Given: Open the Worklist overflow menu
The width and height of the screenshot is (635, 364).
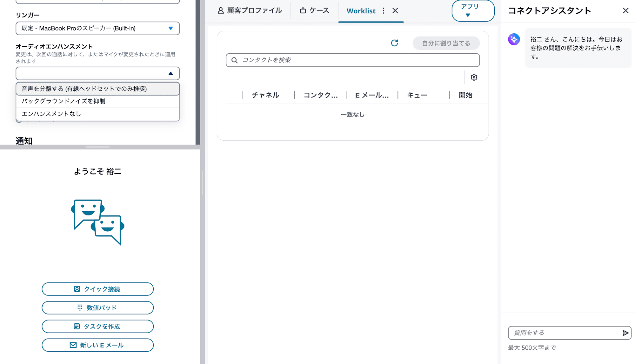Looking at the screenshot, I should 384,10.
